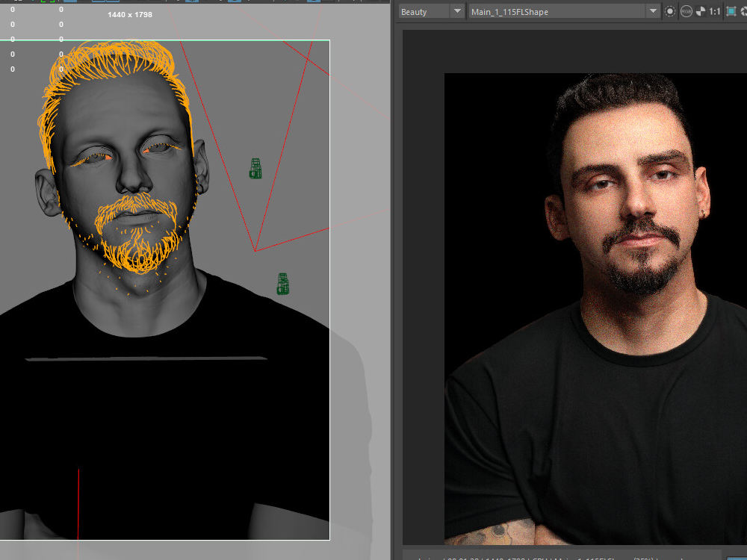
Task: Toggle the isolate selected circle icon
Action: 670,11
